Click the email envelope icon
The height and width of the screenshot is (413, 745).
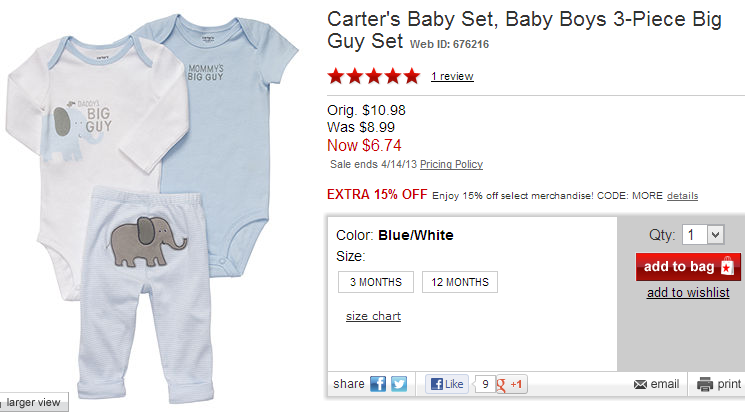(x=641, y=384)
